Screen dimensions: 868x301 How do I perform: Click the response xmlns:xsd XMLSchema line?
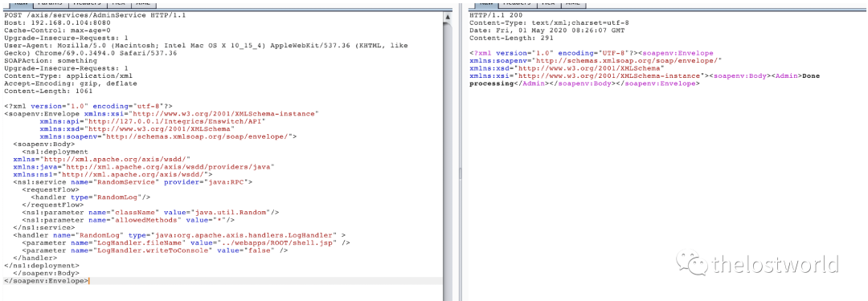[567, 68]
